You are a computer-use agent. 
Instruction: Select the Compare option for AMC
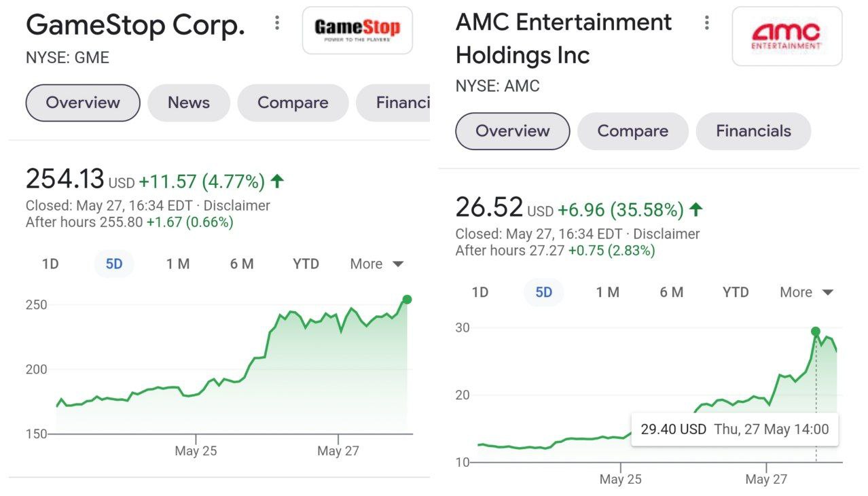(632, 131)
